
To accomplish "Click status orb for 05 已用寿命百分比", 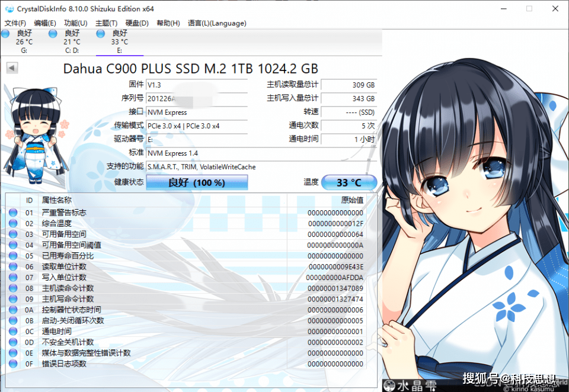I will point(13,256).
